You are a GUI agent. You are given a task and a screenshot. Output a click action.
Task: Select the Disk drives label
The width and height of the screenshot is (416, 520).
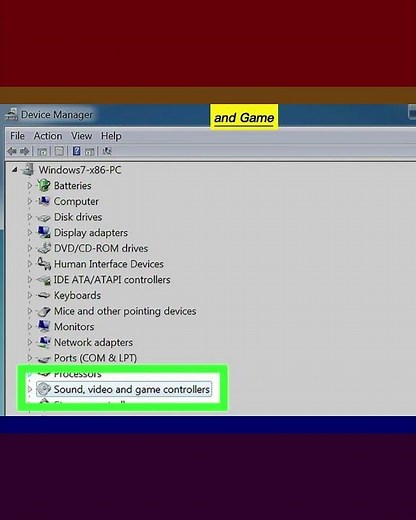coord(78,217)
